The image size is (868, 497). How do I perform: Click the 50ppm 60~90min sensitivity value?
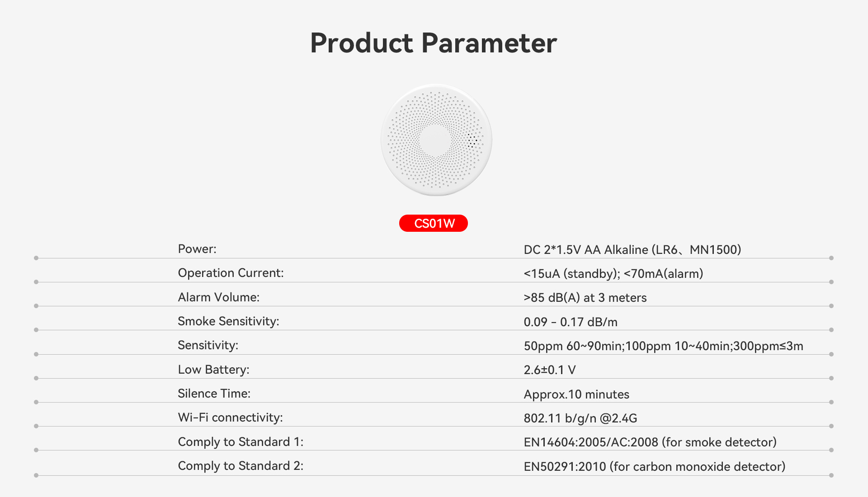[663, 346]
